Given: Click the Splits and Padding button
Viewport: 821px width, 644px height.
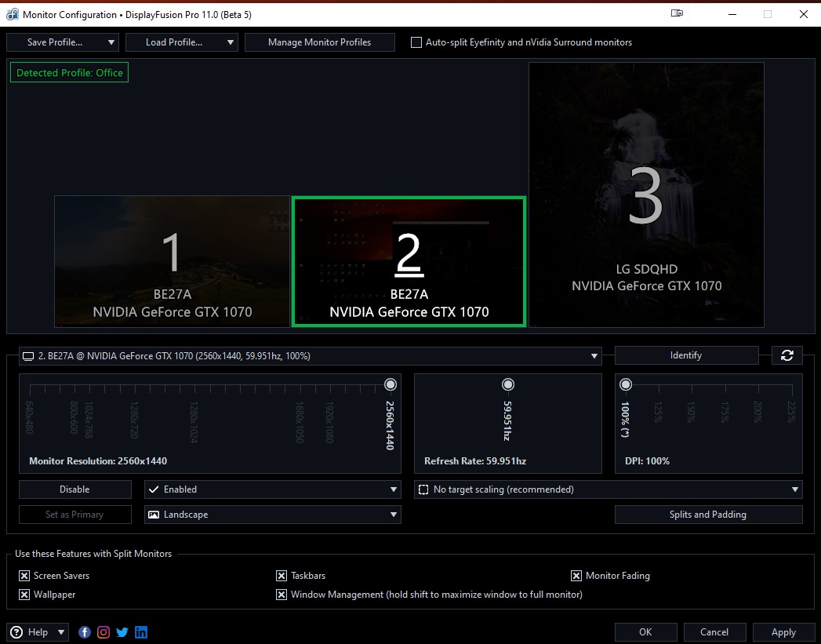Looking at the screenshot, I should click(708, 515).
